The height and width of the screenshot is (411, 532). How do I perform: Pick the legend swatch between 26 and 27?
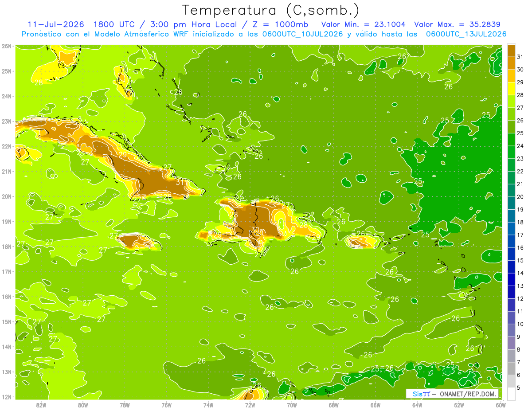[512, 114]
